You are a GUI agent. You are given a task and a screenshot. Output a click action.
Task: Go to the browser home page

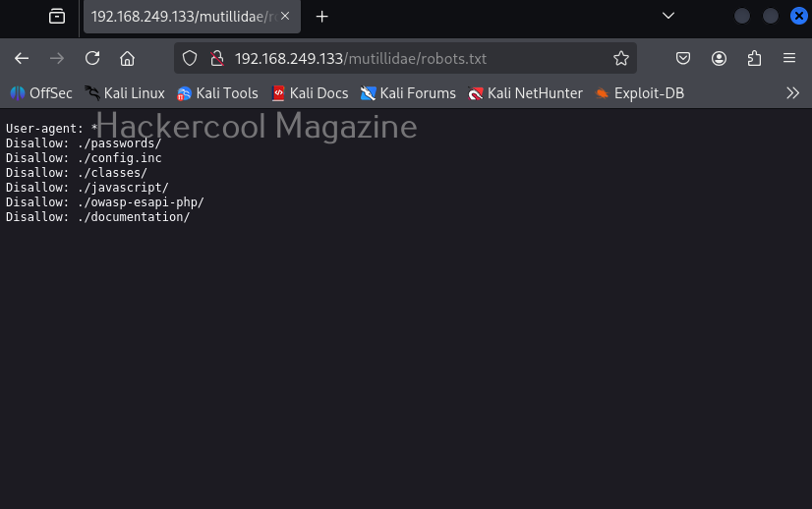pyautogui.click(x=127, y=59)
